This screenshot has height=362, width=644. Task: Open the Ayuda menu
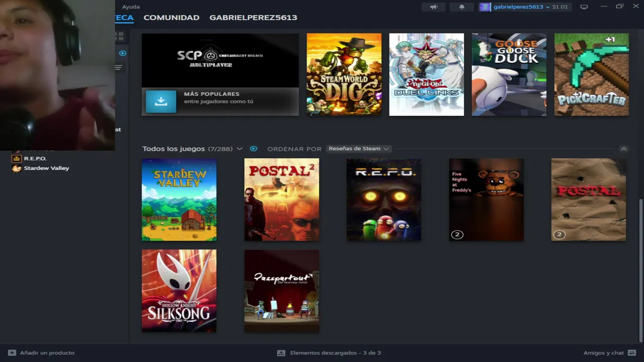click(131, 7)
